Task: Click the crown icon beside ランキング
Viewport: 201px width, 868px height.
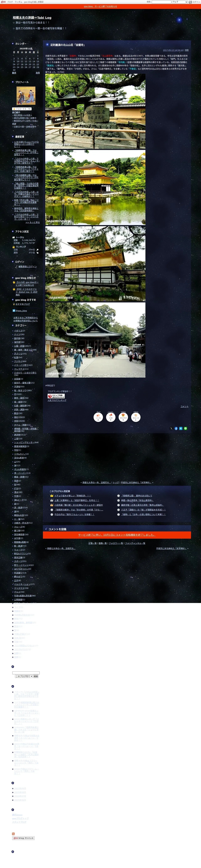Action: pos(14,247)
